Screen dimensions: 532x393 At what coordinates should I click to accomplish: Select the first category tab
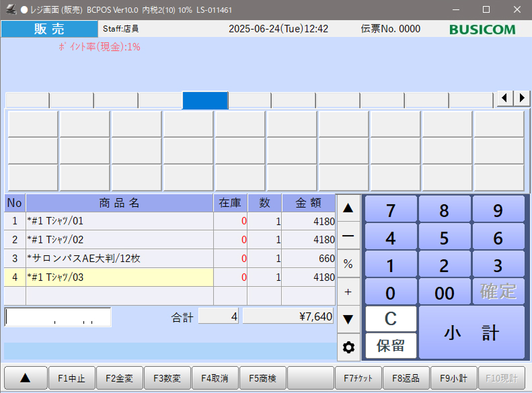click(x=27, y=101)
